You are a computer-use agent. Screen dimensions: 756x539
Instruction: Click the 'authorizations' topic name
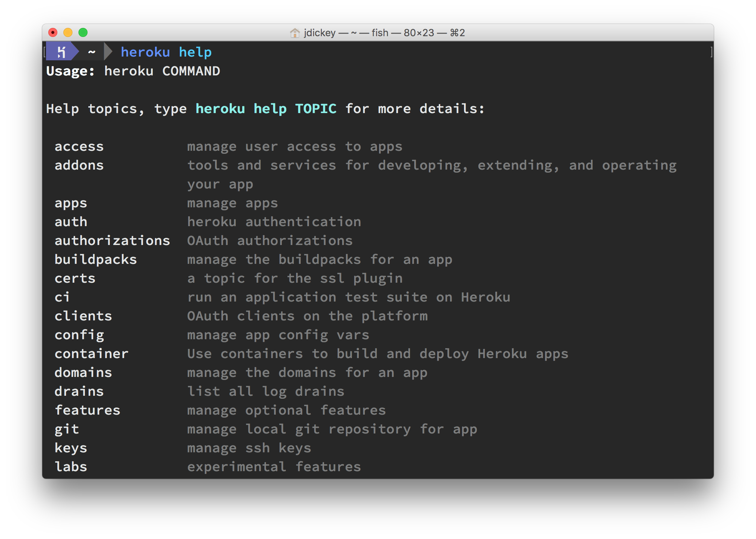(x=112, y=240)
